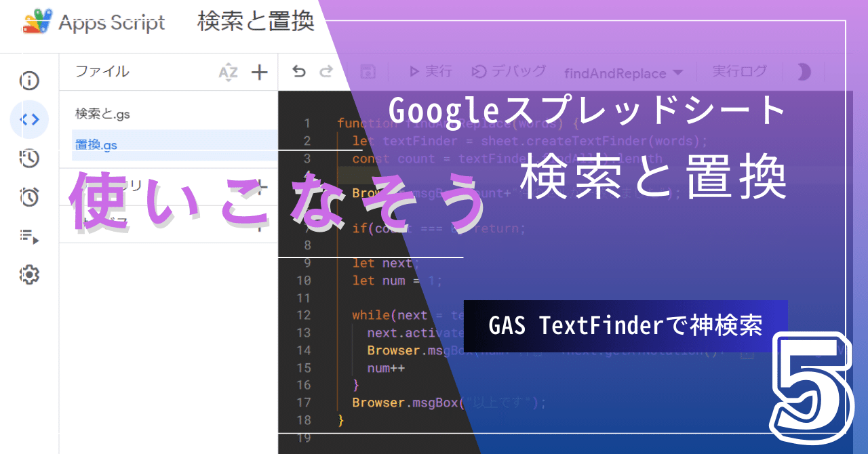Click line number 1 in editor gutter

[307, 123]
